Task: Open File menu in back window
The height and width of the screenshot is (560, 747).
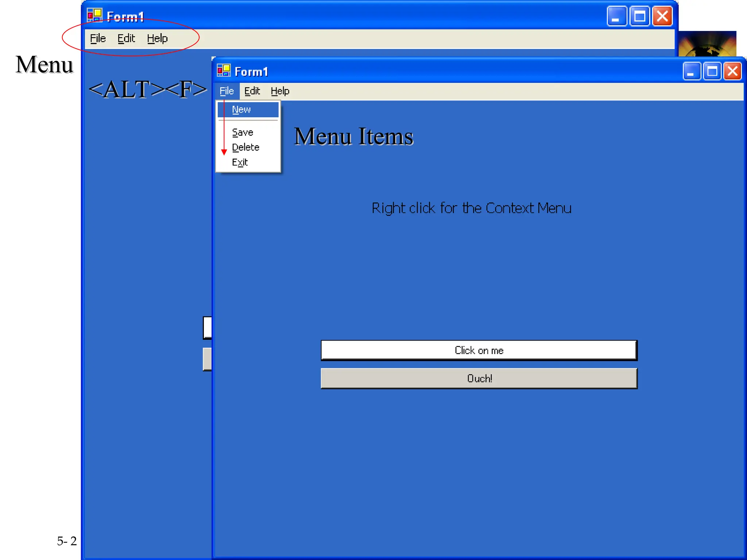Action: click(98, 38)
